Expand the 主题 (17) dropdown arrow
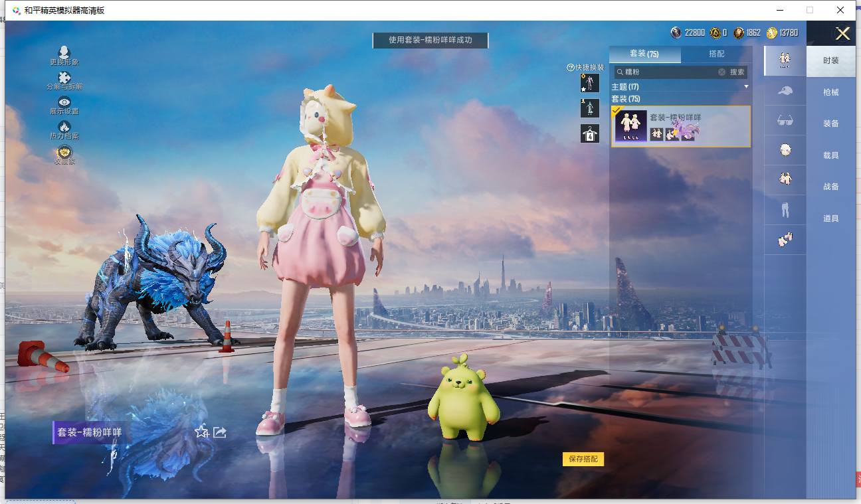 746,87
